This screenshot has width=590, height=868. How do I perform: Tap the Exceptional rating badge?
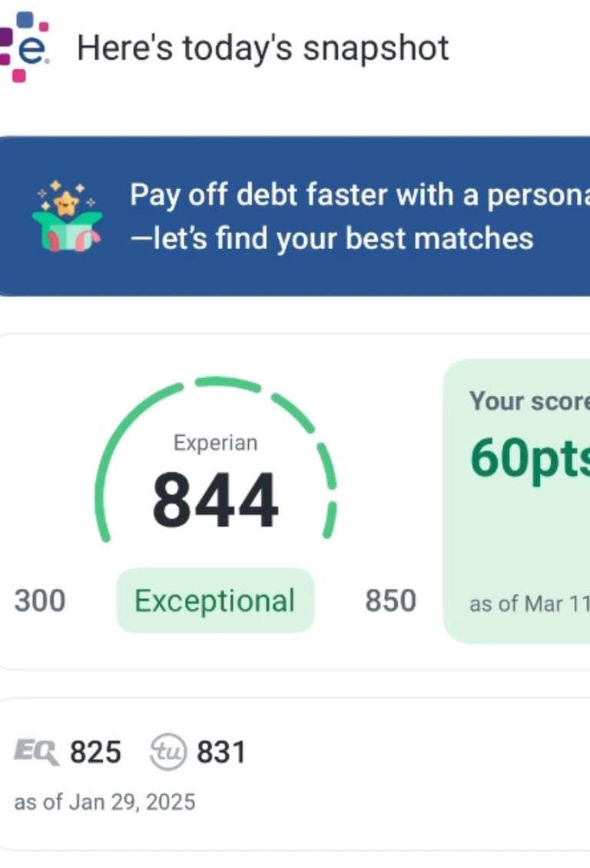click(x=215, y=600)
